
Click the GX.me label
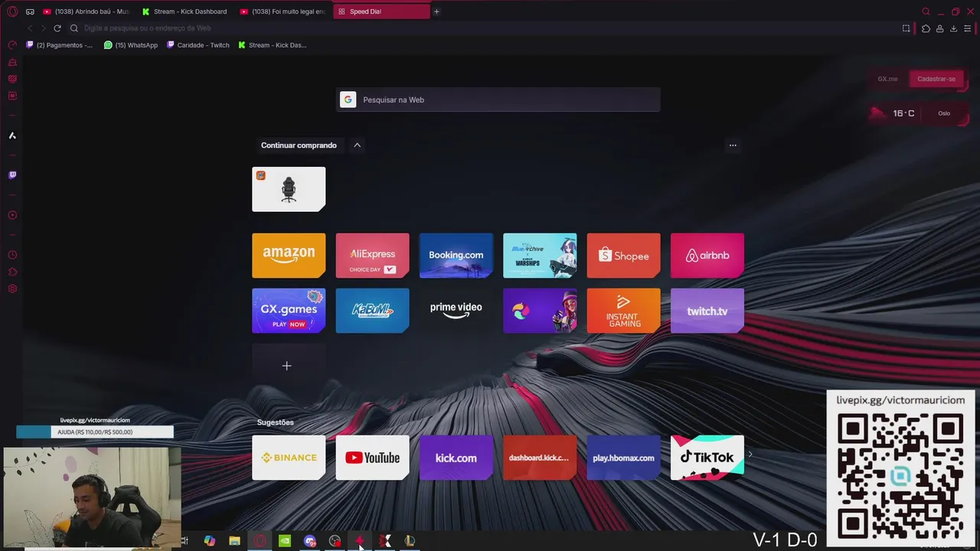(887, 79)
